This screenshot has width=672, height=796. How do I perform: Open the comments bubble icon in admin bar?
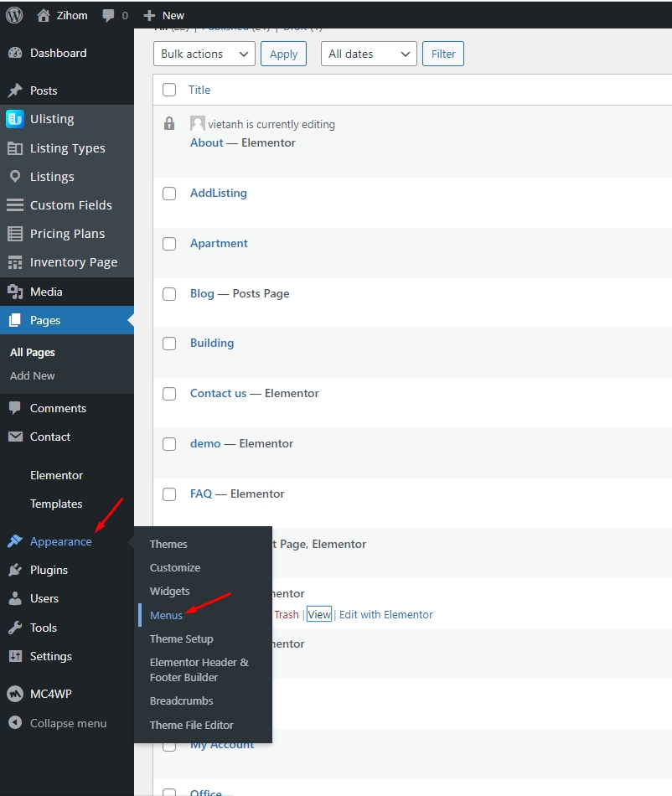tap(108, 15)
